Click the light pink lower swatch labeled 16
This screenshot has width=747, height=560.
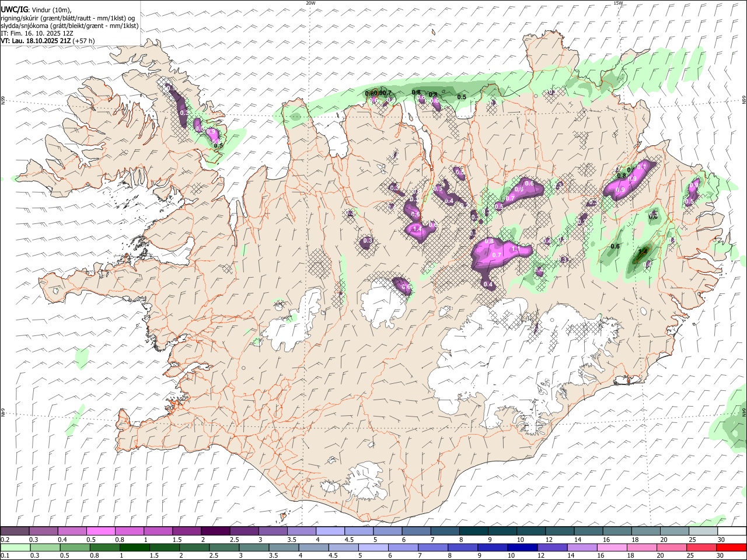(612, 548)
